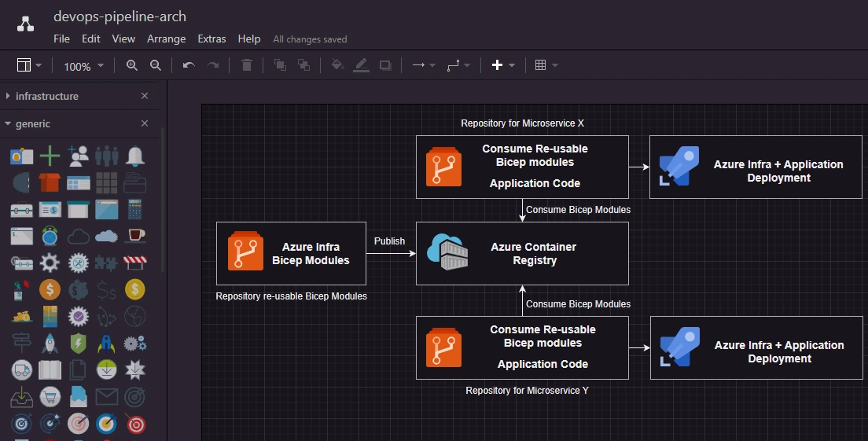Click the zoom out magnifier icon

coord(156,65)
